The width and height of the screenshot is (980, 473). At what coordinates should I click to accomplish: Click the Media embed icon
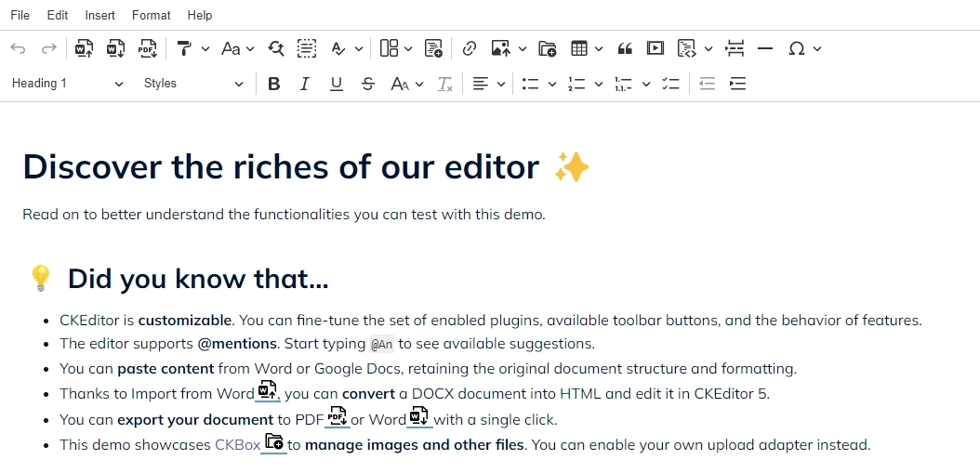655,48
